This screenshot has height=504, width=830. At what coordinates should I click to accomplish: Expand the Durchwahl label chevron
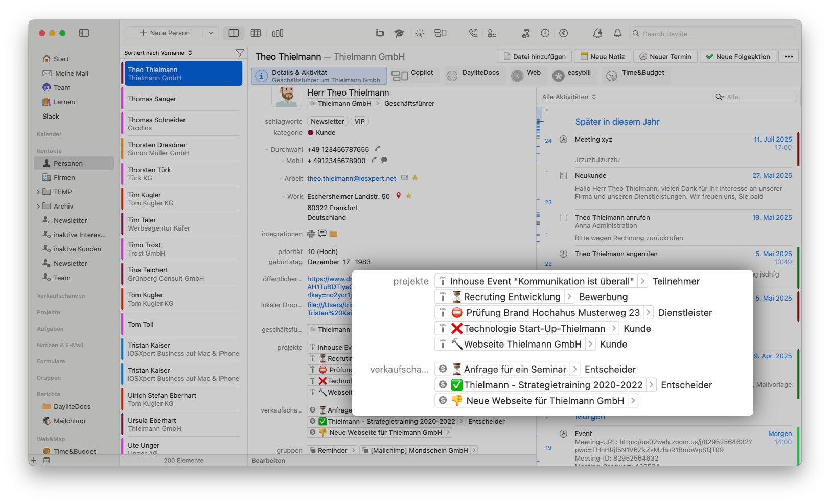click(267, 150)
